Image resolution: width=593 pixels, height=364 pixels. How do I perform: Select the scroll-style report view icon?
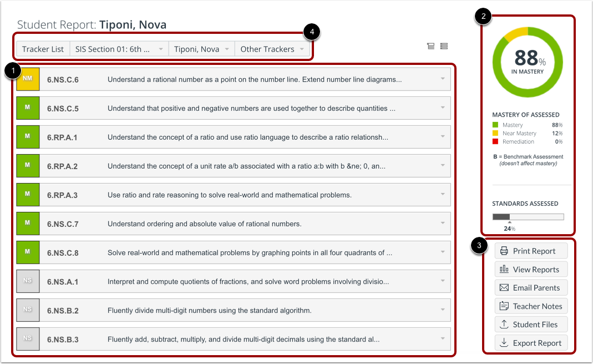[430, 46]
